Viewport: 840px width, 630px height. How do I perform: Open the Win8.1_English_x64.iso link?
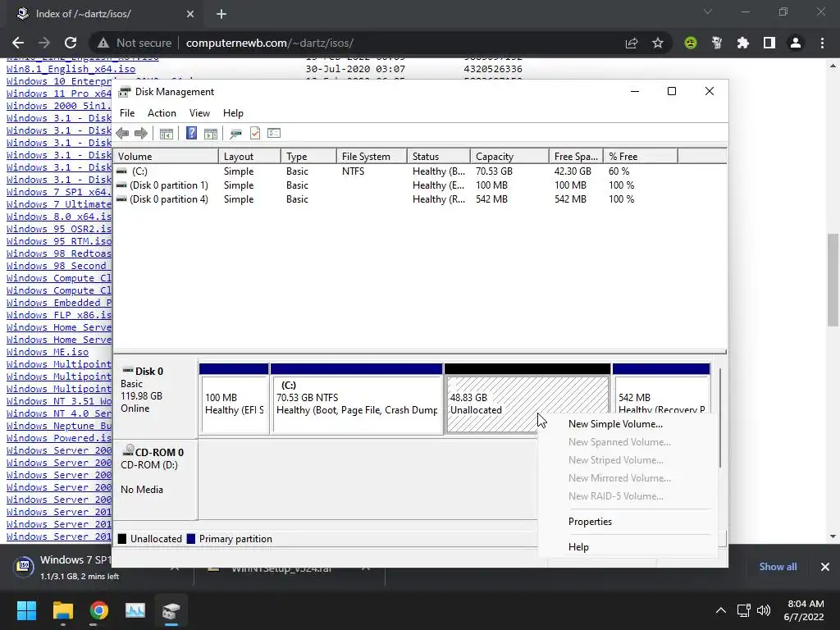coord(71,69)
